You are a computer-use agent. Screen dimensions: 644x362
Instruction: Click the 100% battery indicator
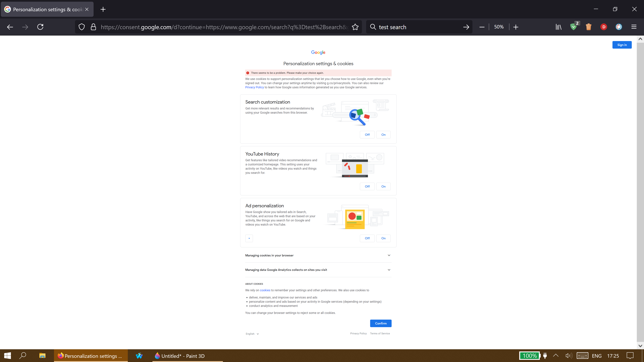[530, 356]
